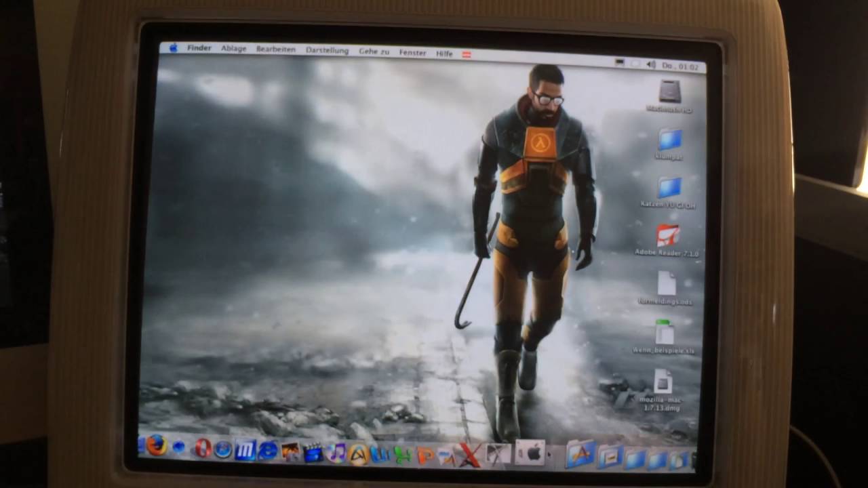
Task: Open the iMovie clapperboard icon
Action: point(313,452)
